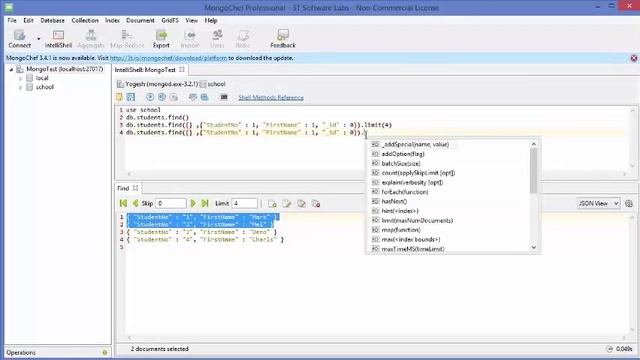Click the save script icon
The height and width of the screenshot is (360, 640).
131,97
